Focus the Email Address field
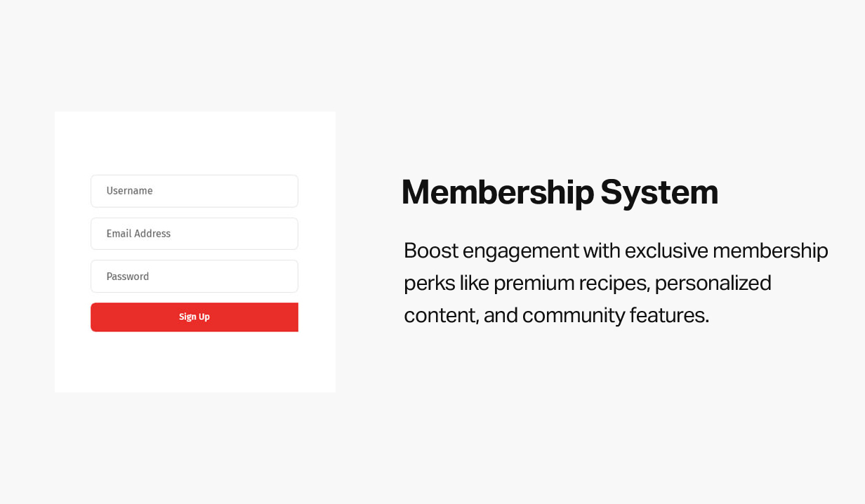 (194, 234)
